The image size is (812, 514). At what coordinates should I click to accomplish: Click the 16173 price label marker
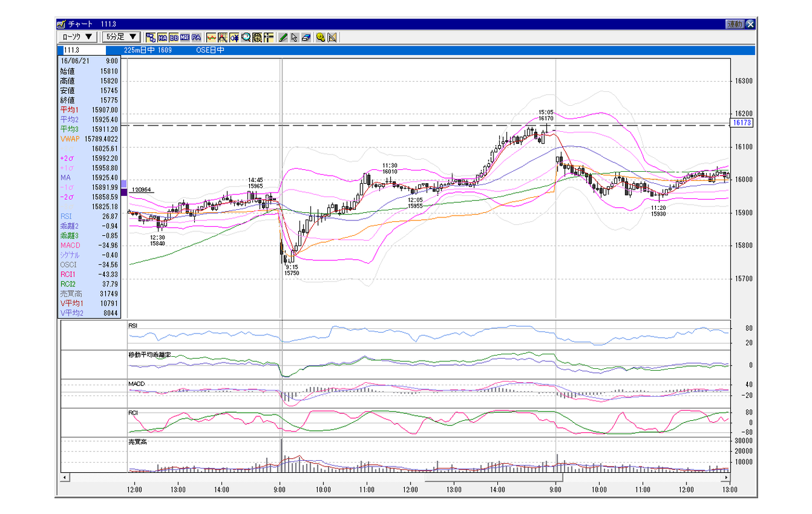(x=741, y=123)
